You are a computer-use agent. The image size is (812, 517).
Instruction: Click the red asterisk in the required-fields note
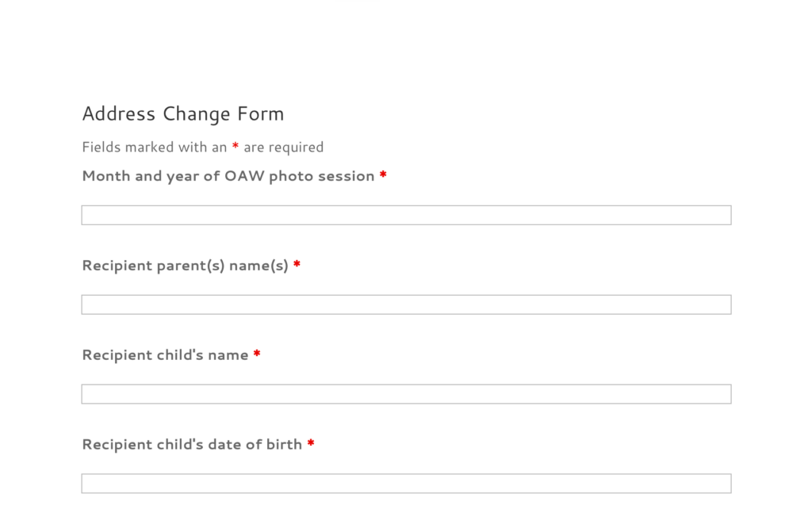236,147
